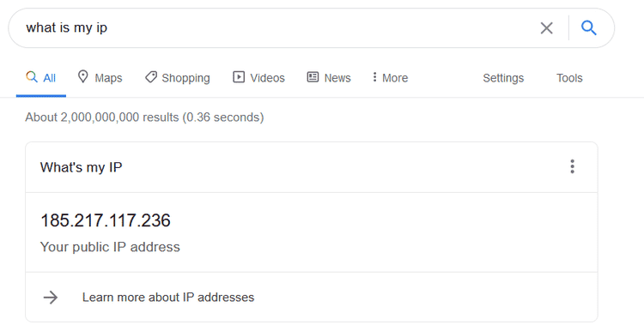Click the arrow icon beside Learn more

click(x=51, y=298)
